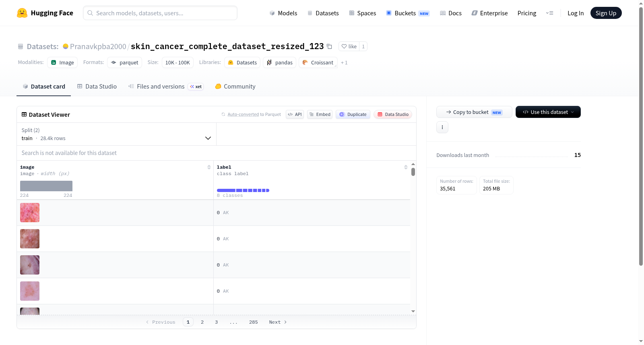Show additional libraries via +1

[x=344, y=62]
